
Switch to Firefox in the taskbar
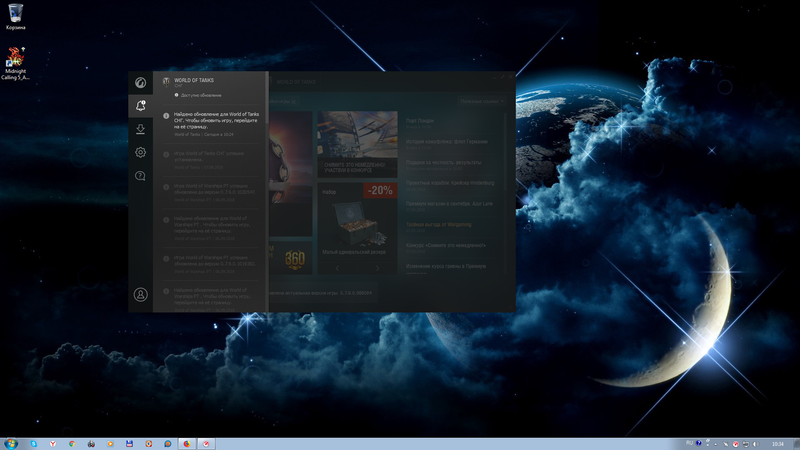coord(187,444)
